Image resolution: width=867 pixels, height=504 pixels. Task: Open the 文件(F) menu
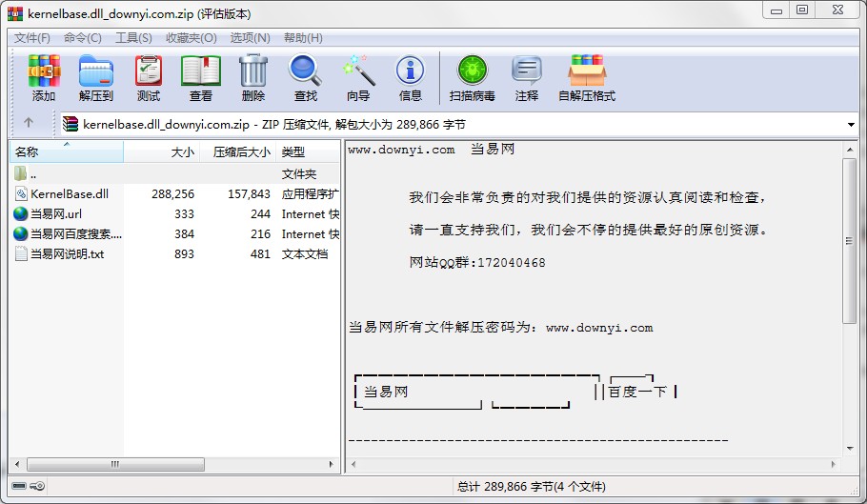32,37
